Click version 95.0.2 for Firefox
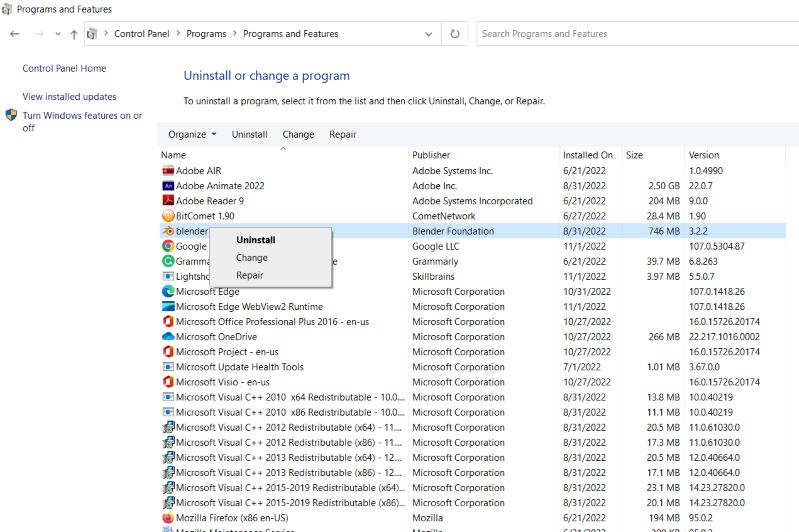The height and width of the screenshot is (532, 799). [701, 518]
